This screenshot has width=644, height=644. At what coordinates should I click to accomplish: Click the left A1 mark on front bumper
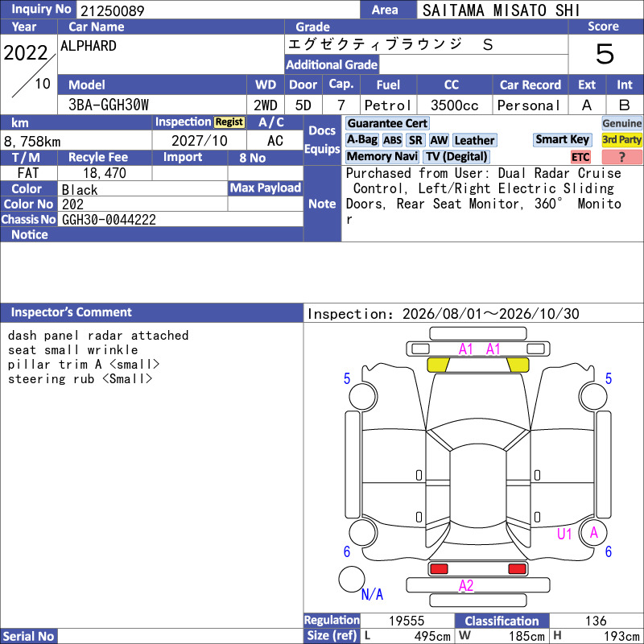(x=466, y=349)
